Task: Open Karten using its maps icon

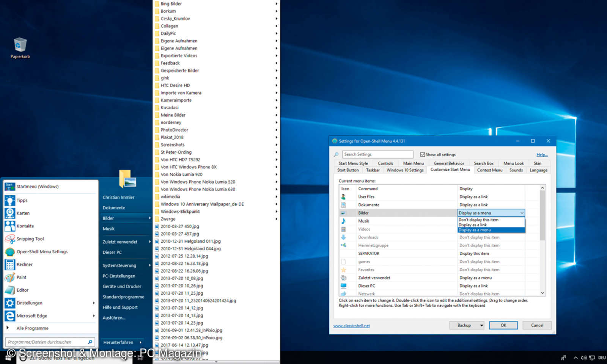Action: tap(23, 213)
